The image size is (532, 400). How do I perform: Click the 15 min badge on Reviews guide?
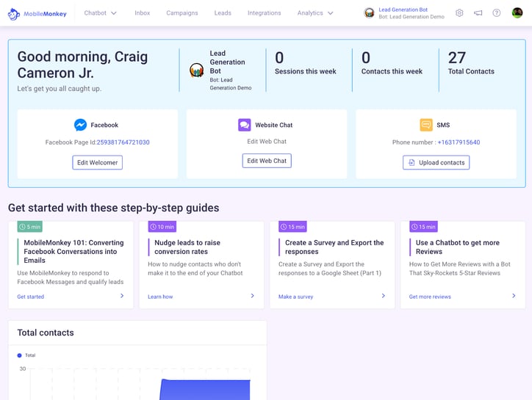pyautogui.click(x=423, y=227)
